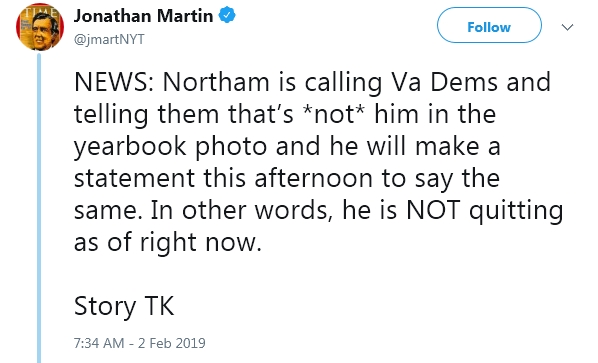Screen dimensions: 598x363
Task: Follow Jonathan Martin with the Follow button
Action: (x=489, y=25)
